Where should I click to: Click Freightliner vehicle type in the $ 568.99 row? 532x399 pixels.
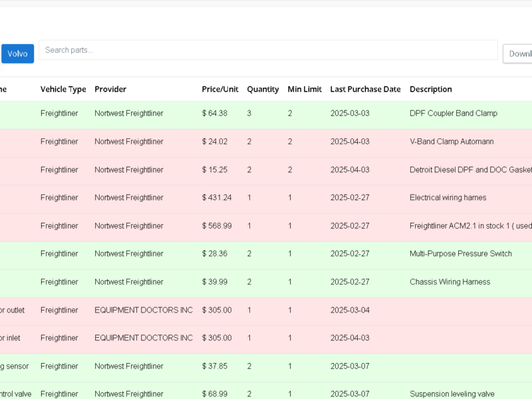[59, 225]
